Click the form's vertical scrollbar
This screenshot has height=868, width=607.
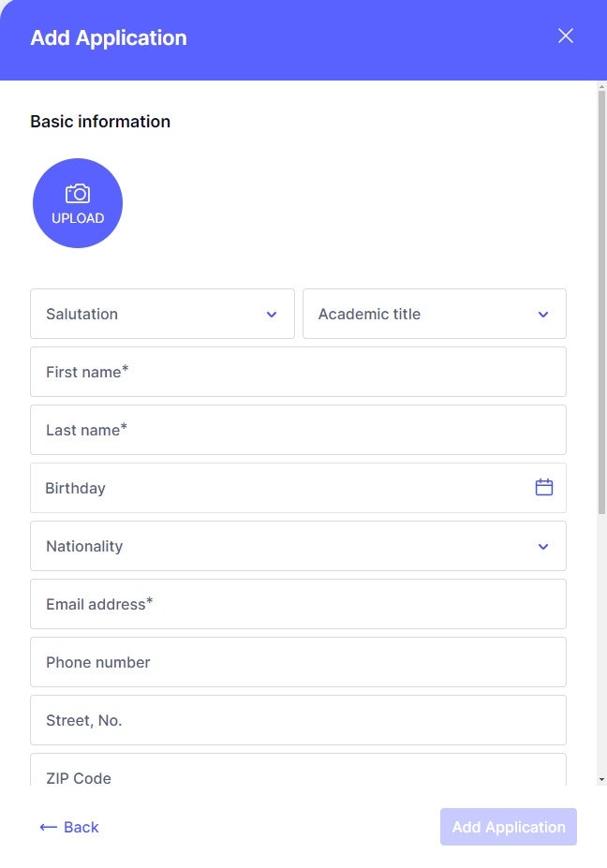coord(601,300)
